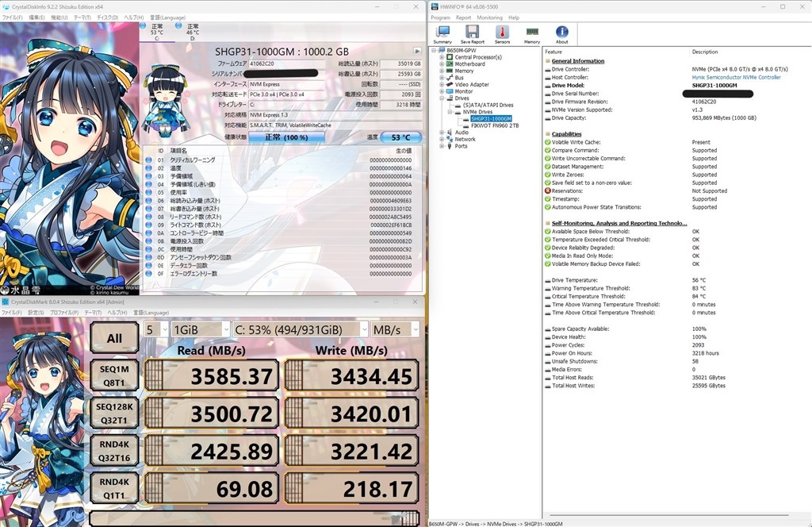812x527 pixels.
Task: Run the RND4K Q1T1 test
Action: click(114, 488)
